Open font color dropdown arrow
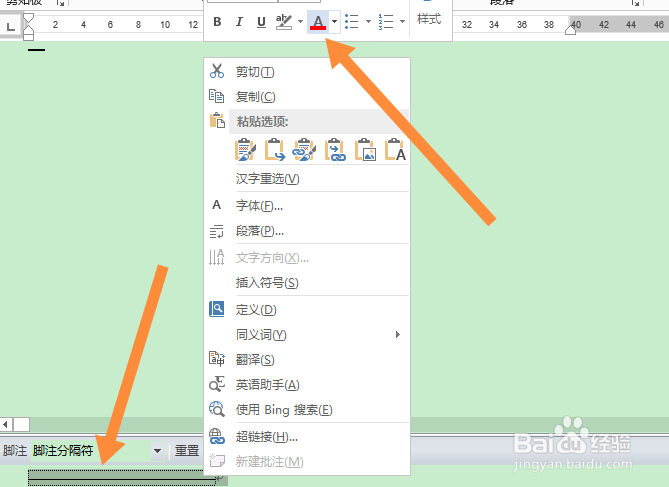 coord(334,21)
